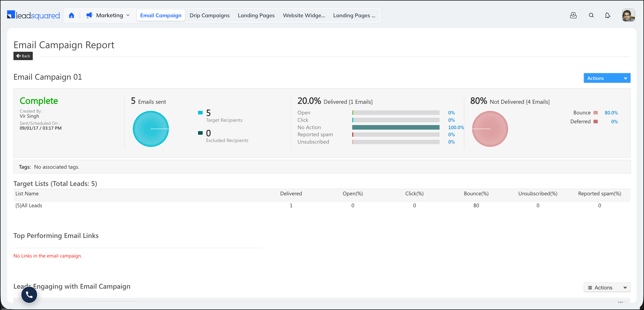Open the Landing Pages tab

(x=256, y=15)
